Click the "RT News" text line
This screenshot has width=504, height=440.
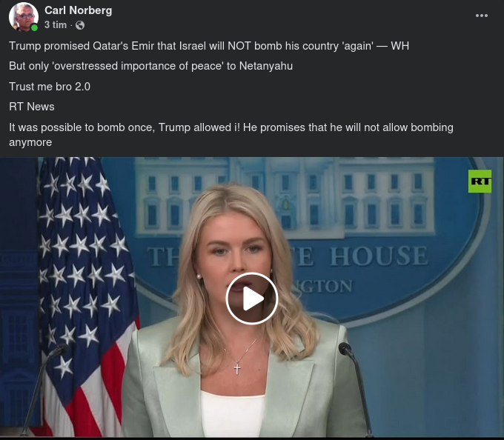pos(32,107)
